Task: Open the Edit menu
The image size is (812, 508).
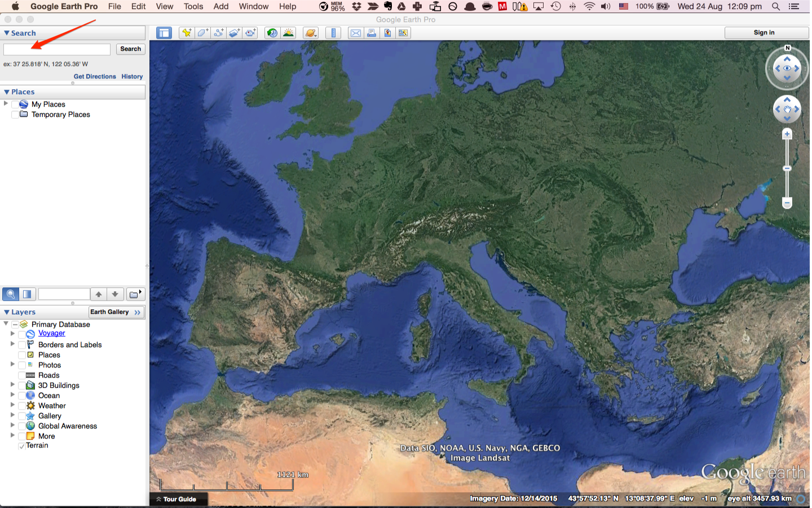Action: (x=139, y=6)
